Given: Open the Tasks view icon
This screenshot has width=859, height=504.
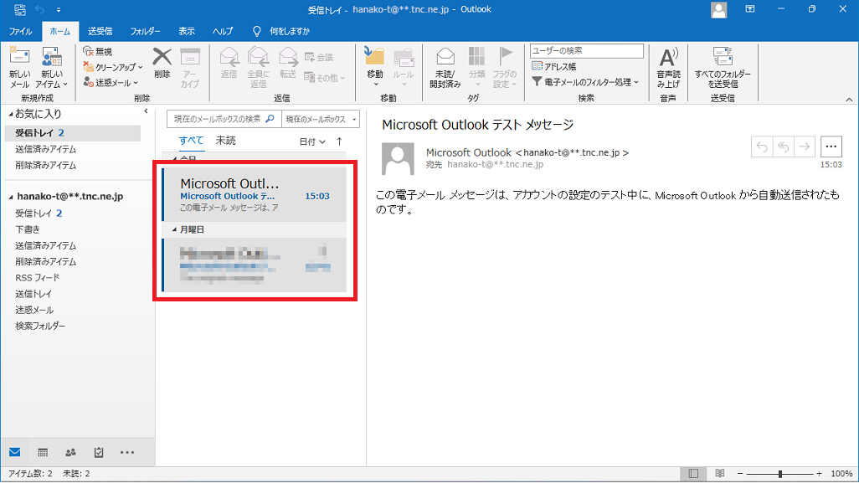Looking at the screenshot, I should [99, 452].
